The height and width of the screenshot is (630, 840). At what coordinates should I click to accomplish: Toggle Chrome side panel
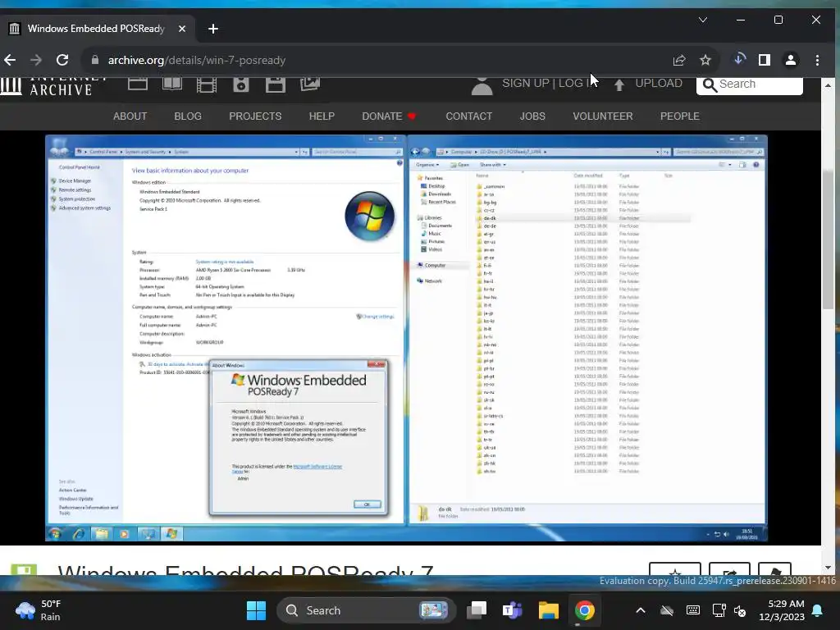tap(765, 60)
